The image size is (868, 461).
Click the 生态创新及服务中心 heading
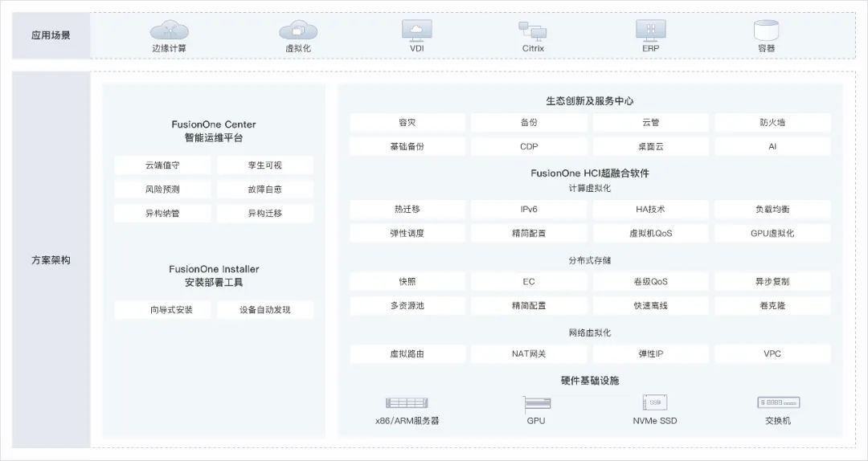point(590,101)
